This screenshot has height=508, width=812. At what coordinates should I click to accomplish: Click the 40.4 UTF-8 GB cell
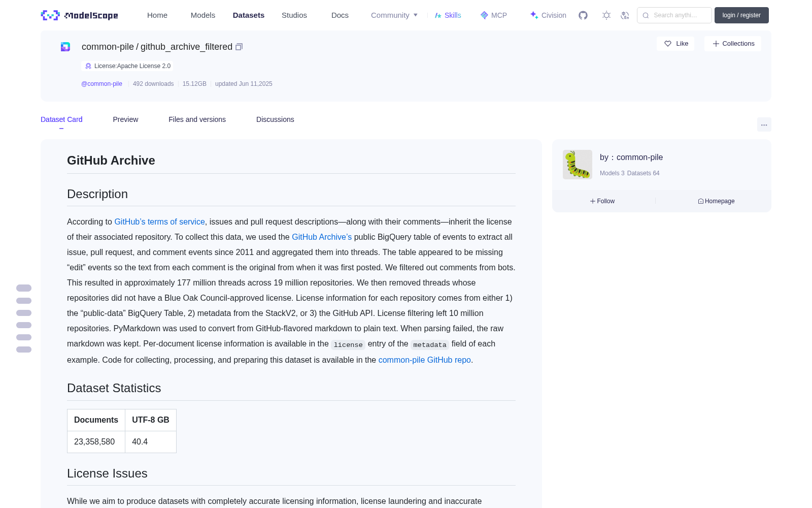tap(151, 442)
